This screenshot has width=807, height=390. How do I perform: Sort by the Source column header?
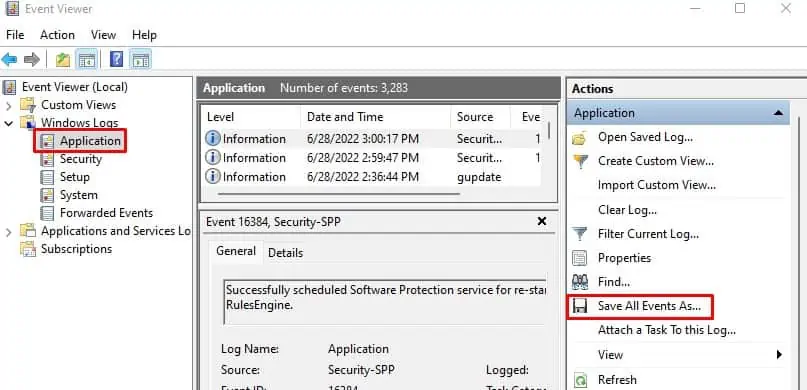click(480, 117)
